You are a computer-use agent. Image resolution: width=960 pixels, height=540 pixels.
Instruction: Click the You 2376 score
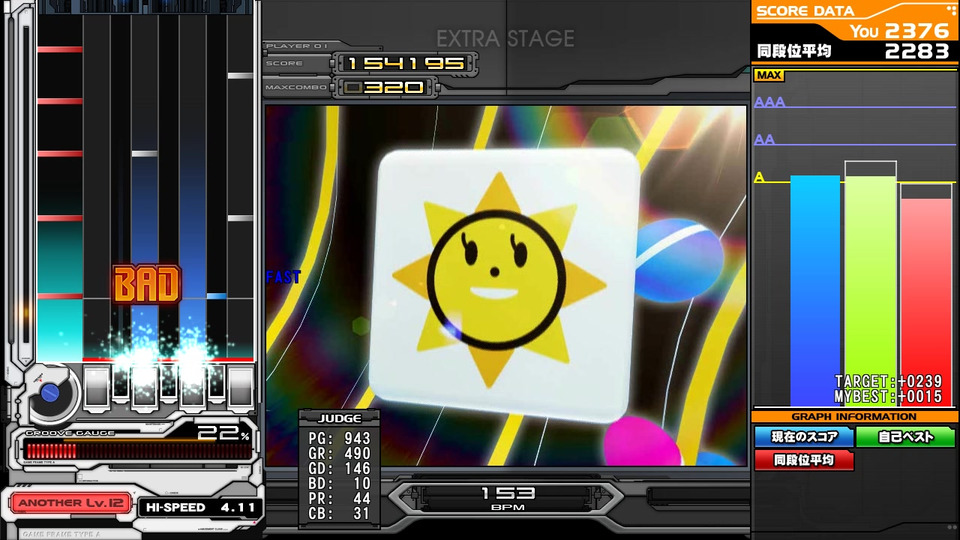tap(899, 31)
